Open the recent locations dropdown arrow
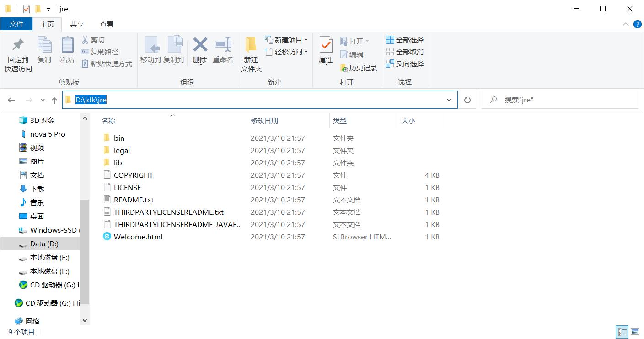 click(x=43, y=100)
